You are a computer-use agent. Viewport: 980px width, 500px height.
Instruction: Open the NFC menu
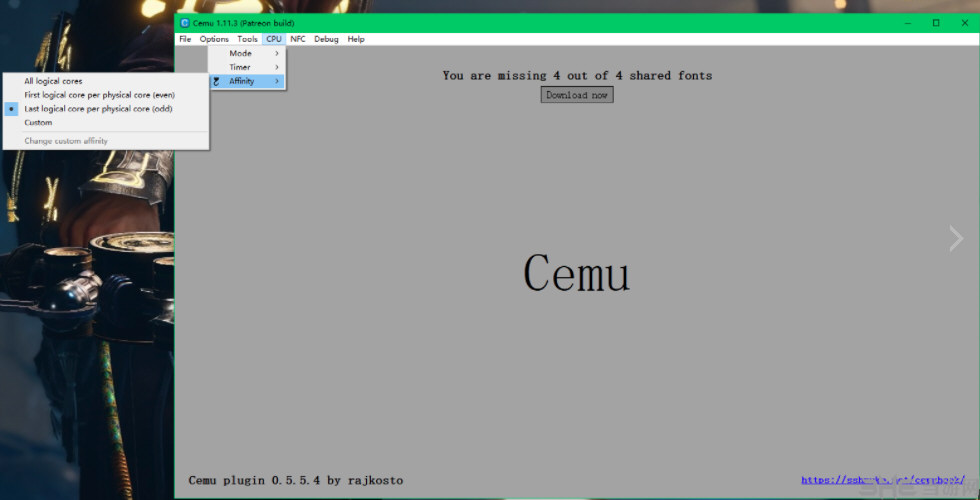[298, 39]
